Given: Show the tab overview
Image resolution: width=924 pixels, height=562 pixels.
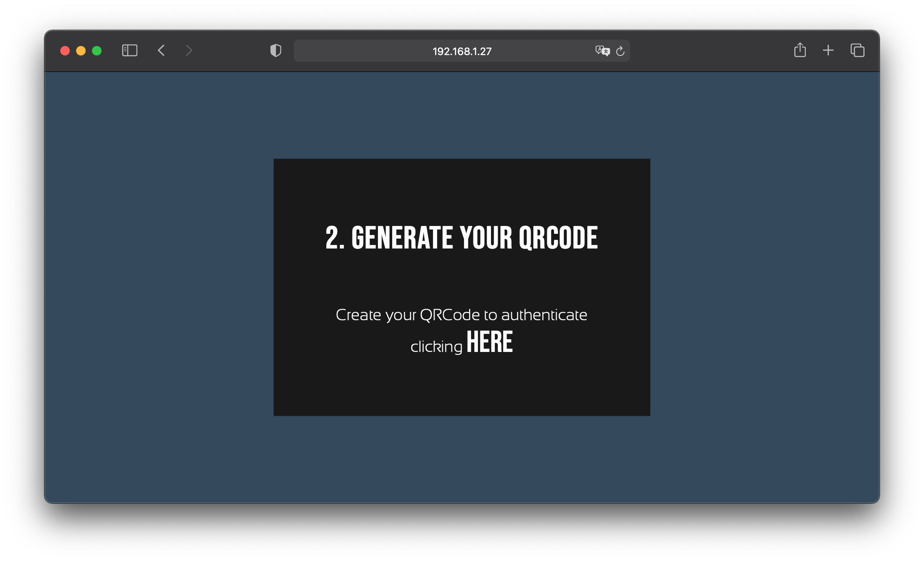Looking at the screenshot, I should click(857, 50).
